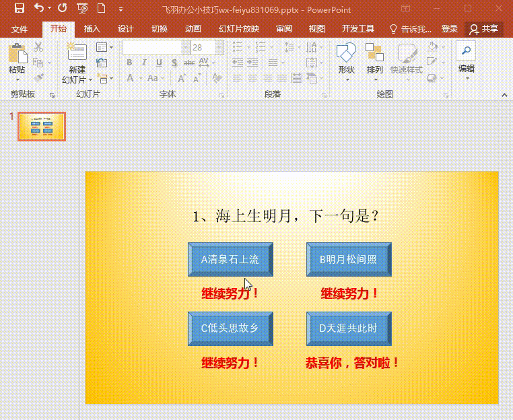Click the Shape Effects icon
This screenshot has height=420, width=513.
pos(432,78)
